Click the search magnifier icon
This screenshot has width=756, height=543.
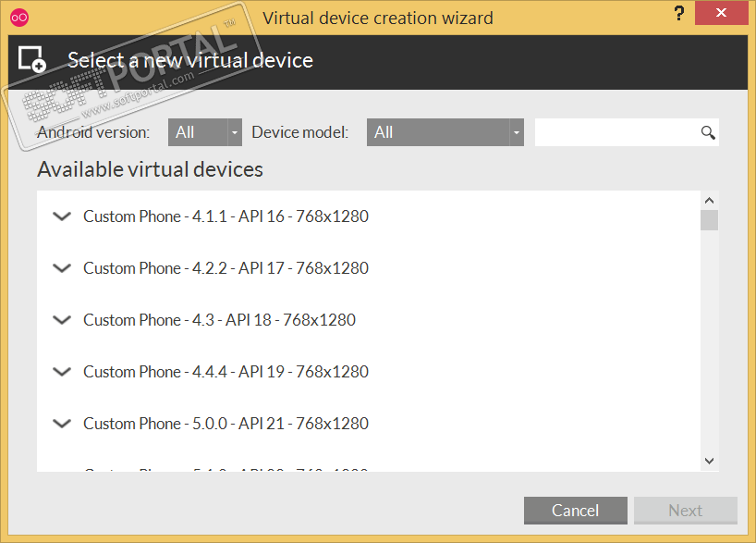708,132
